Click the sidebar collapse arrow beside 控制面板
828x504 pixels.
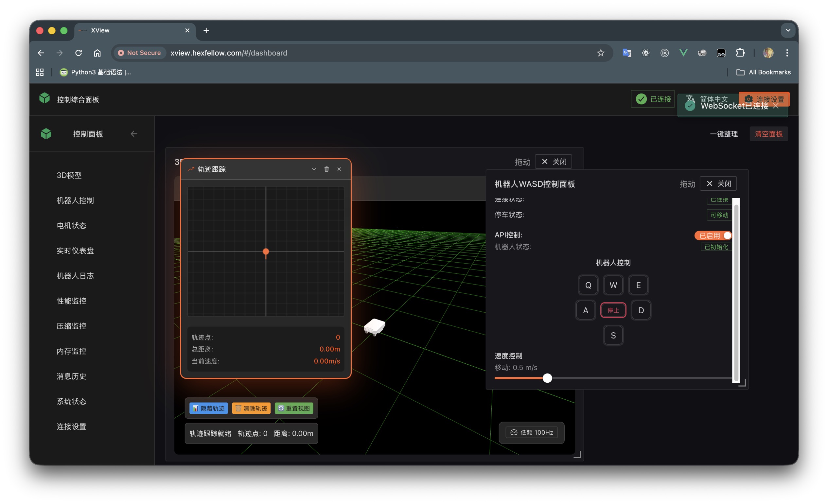tap(134, 134)
